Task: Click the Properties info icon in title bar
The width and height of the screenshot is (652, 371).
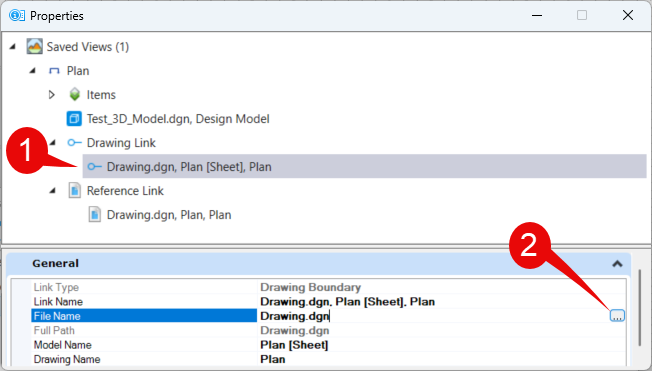Action: pos(17,16)
